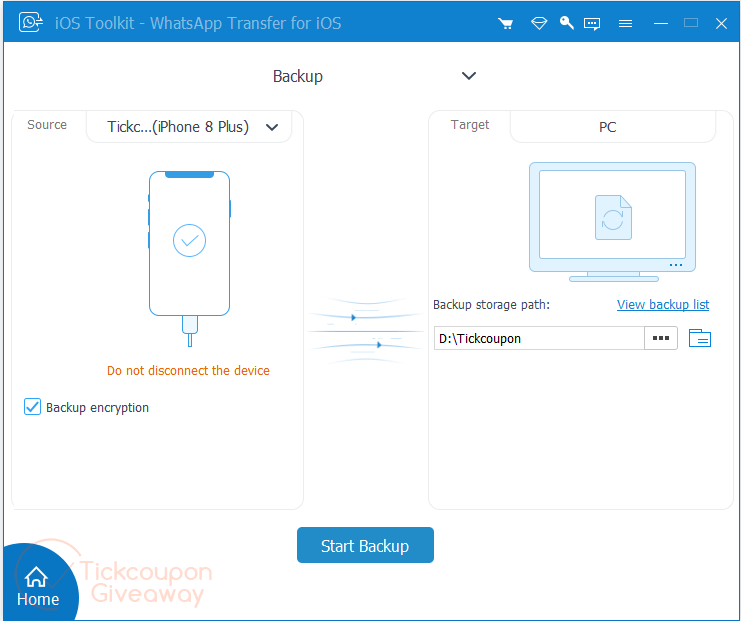Click 'Do not disconnect the device' text
This screenshot has height=621, width=741.
(x=188, y=371)
